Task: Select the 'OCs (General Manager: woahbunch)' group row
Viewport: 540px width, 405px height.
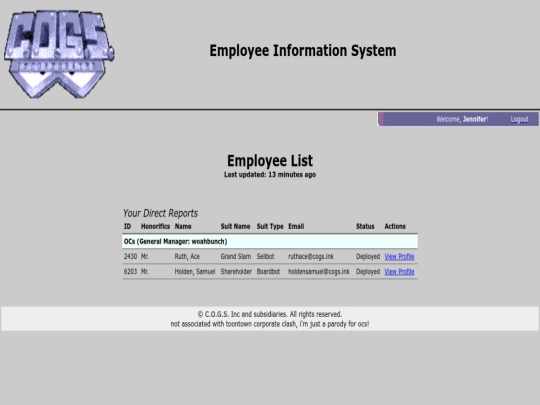Action: (270, 241)
